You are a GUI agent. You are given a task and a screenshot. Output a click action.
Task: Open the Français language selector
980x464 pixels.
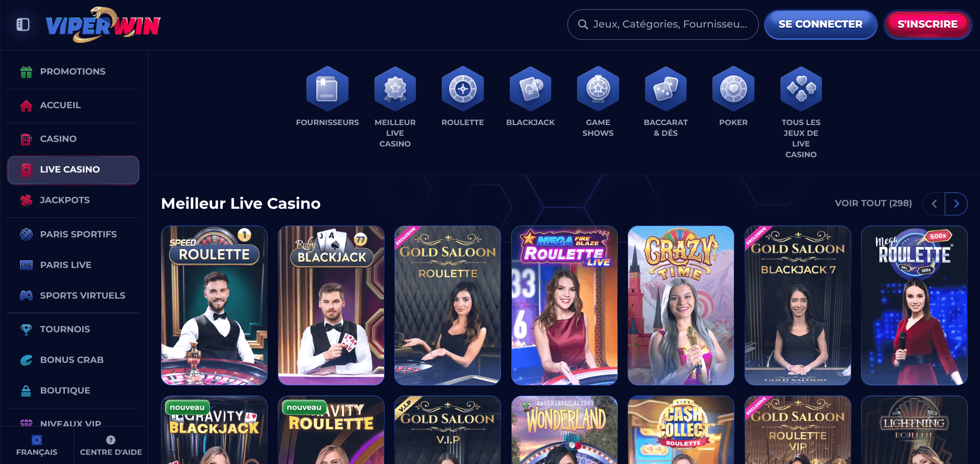pos(37,446)
